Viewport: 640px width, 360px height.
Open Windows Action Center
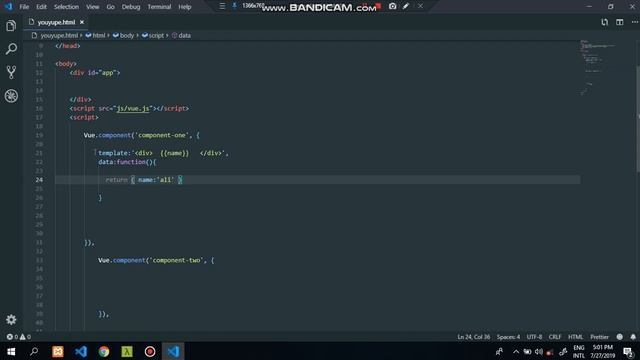[x=629, y=351]
